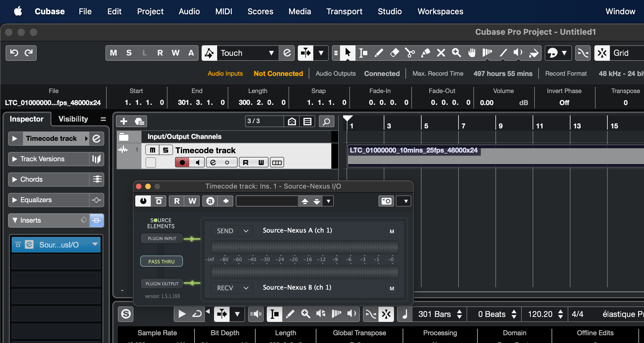Open the Transport menu
The image size is (644, 343).
(344, 11)
